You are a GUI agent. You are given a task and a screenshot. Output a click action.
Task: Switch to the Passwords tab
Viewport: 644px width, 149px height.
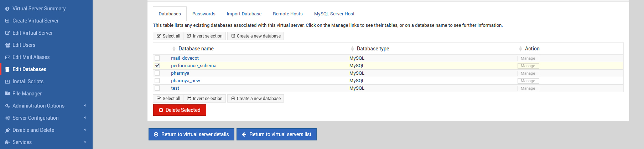coord(204,14)
